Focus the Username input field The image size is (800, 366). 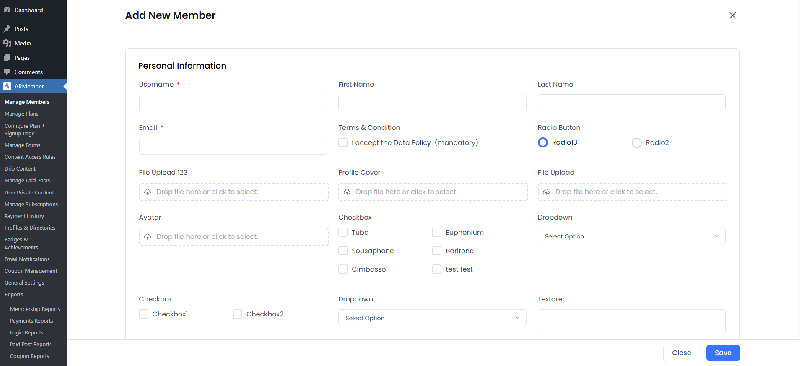(233, 103)
